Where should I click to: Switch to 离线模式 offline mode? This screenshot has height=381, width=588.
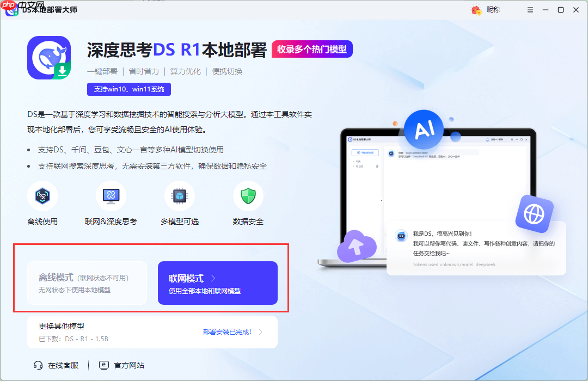click(x=87, y=283)
